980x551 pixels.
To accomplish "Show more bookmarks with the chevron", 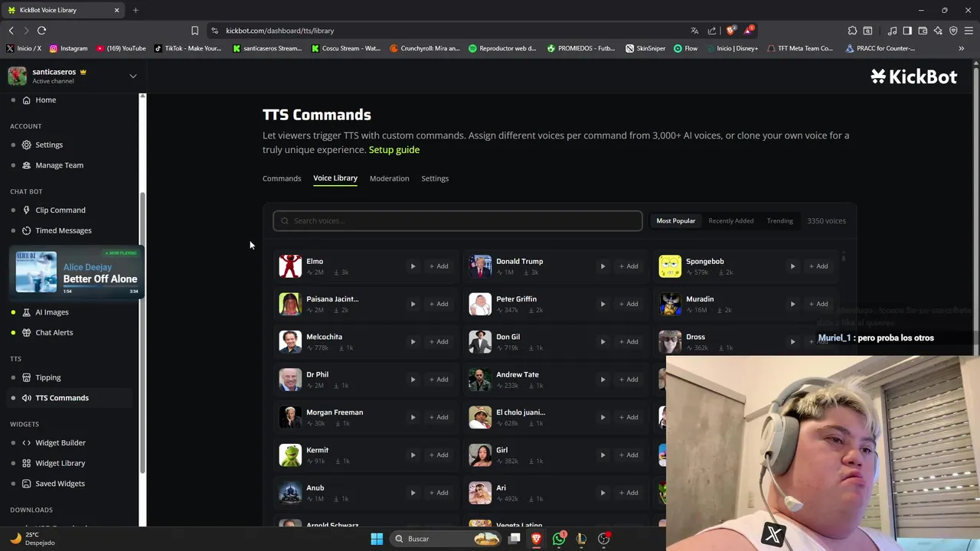I will 961,48.
